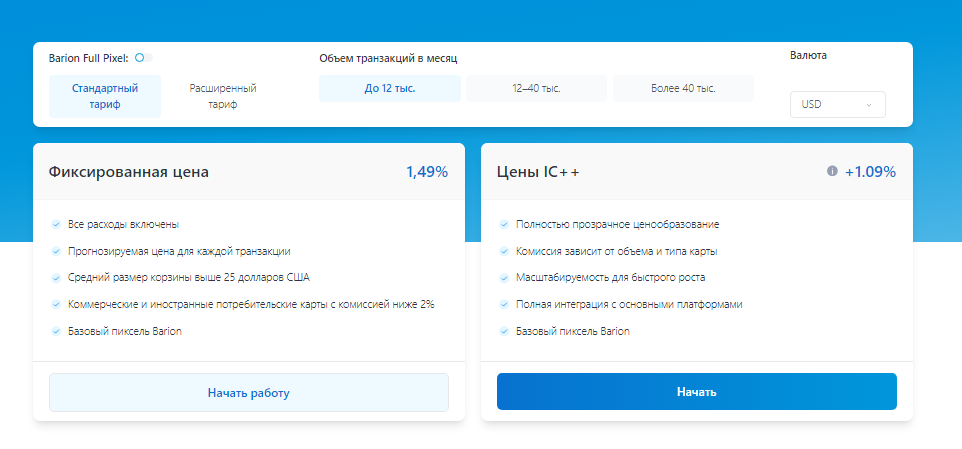This screenshot has width=962, height=449.
Task: Click checkmark beside Базовый пиксель Barion in Цены IC++ card
Action: 504,331
